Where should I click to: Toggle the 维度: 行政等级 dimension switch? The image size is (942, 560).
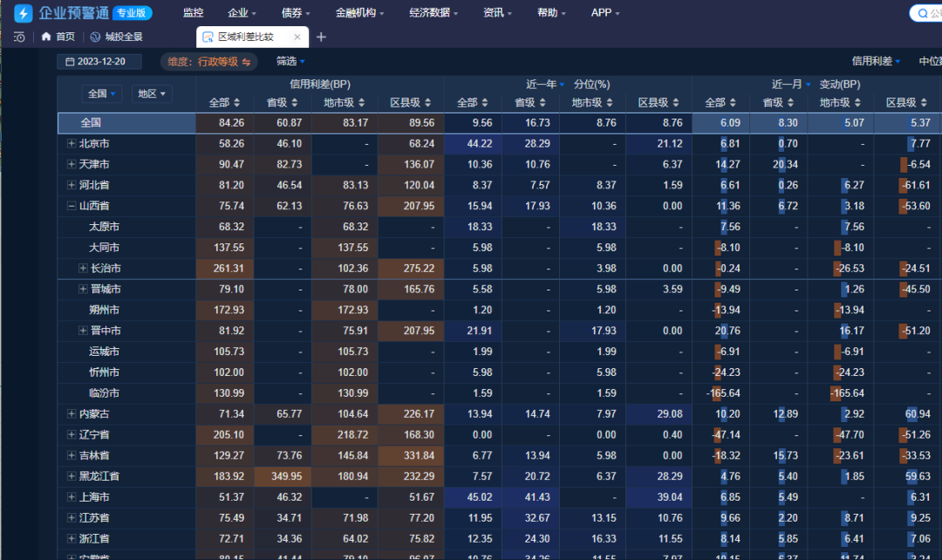coord(208,61)
